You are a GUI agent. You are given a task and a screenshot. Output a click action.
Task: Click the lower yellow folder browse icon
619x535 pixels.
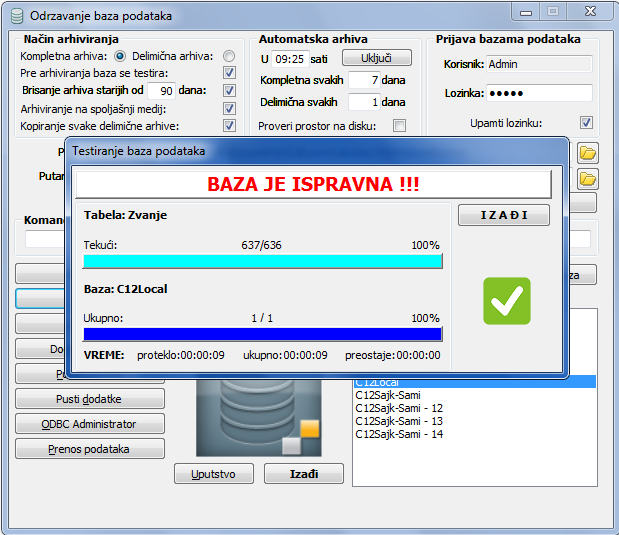coord(588,179)
